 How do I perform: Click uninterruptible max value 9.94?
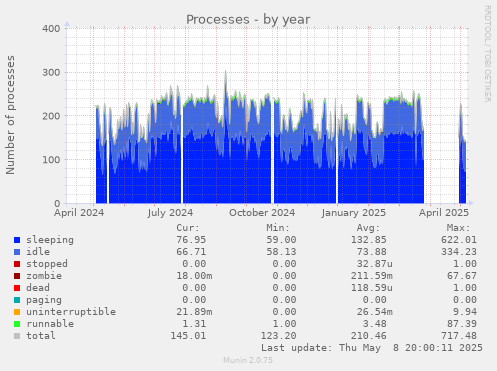[465, 312]
